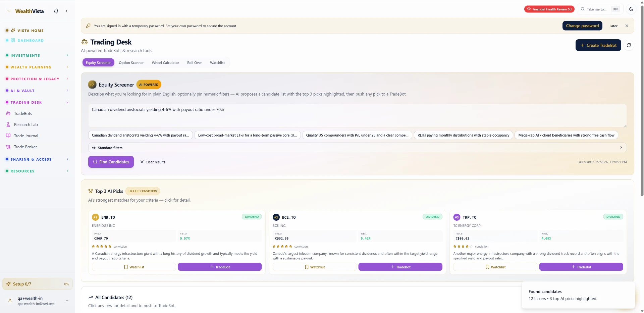The height and width of the screenshot is (313, 644).
Task: Open the Watchlist tab
Action: [217, 63]
